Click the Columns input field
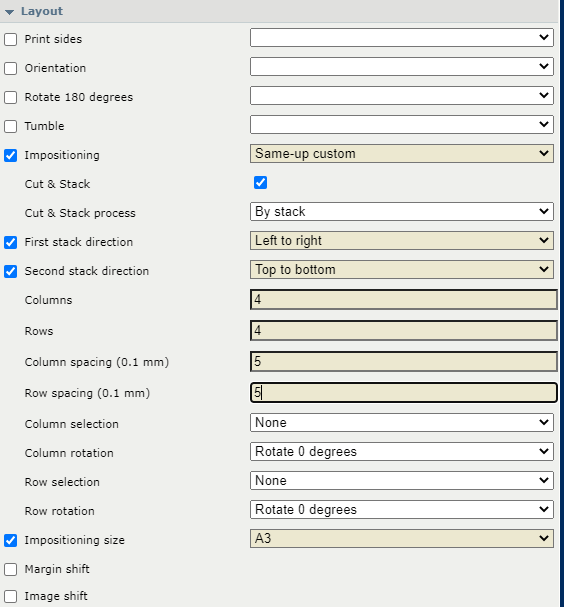This screenshot has height=607, width=564. pos(404,300)
